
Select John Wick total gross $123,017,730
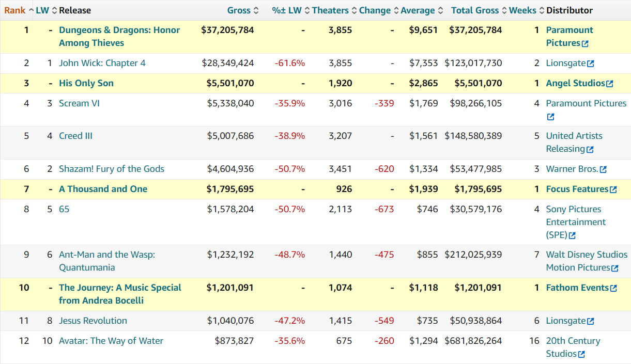[x=473, y=63]
